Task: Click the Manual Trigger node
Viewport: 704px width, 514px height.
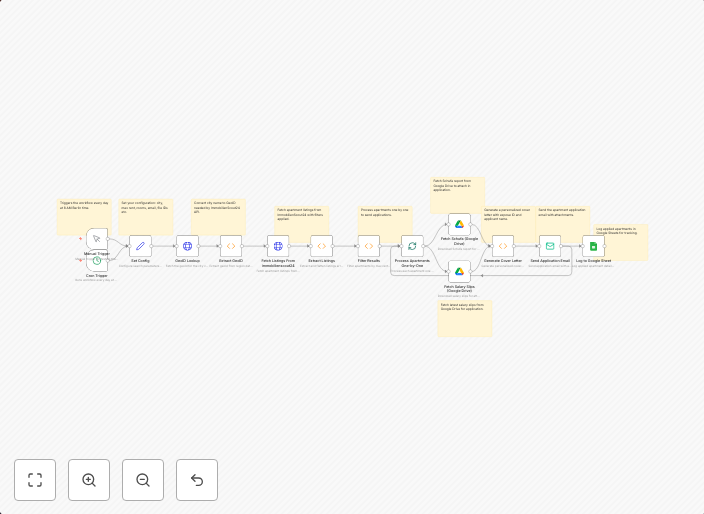Action: (96, 239)
